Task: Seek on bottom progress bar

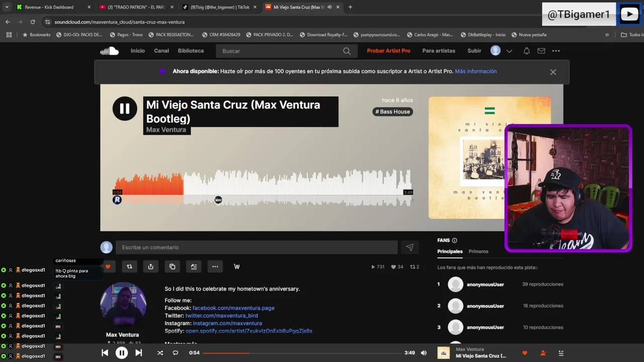Action: point(302,353)
